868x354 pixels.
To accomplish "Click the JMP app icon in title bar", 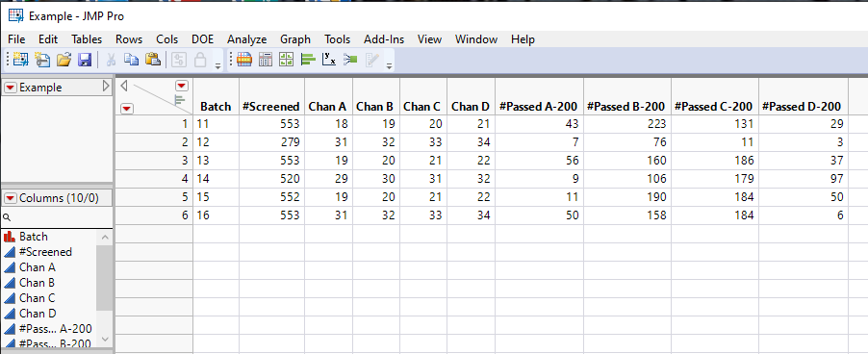I will 16,15.
